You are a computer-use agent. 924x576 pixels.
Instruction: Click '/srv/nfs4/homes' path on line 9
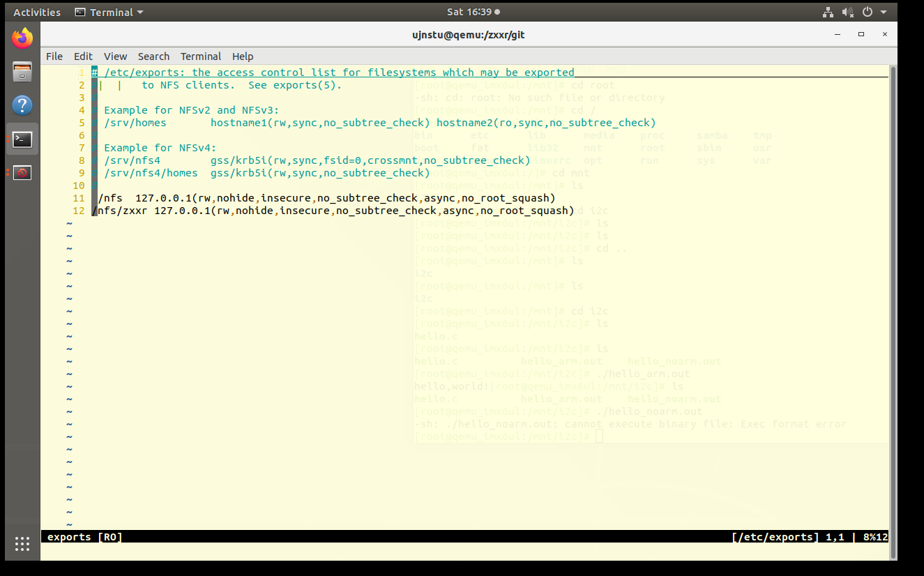pos(151,173)
